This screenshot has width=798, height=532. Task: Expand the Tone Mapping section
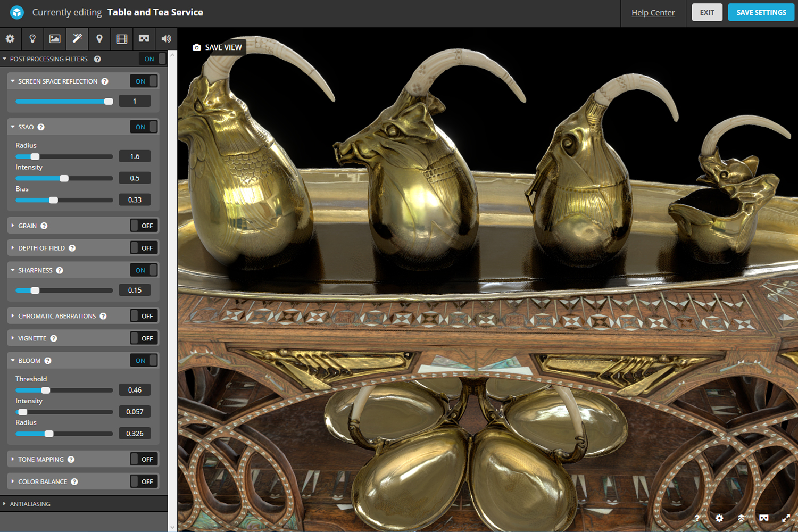pyautogui.click(x=41, y=460)
